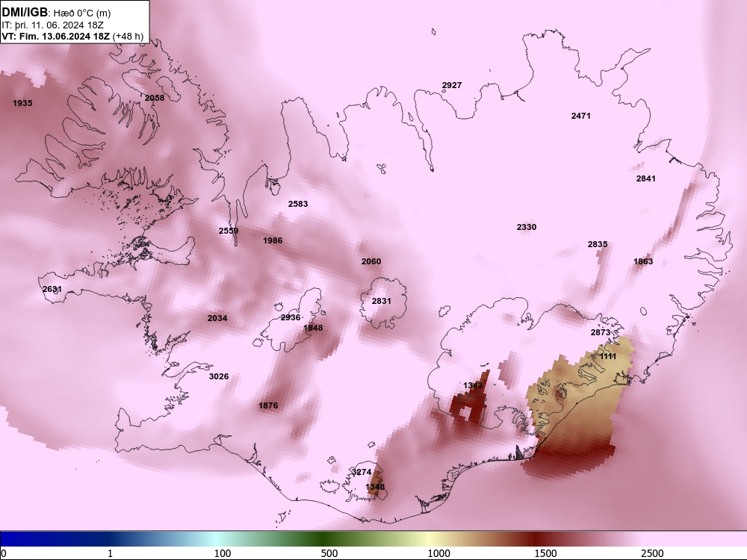Viewport: 747px width, 560px height.
Task: Select the map value 2841
Action: pyautogui.click(x=646, y=178)
